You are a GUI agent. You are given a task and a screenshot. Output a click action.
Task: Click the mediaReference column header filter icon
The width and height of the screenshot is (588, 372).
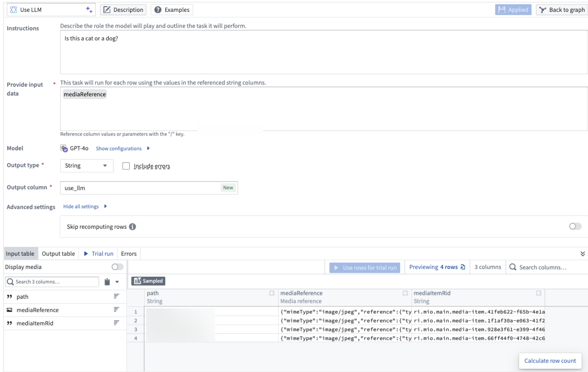click(405, 293)
